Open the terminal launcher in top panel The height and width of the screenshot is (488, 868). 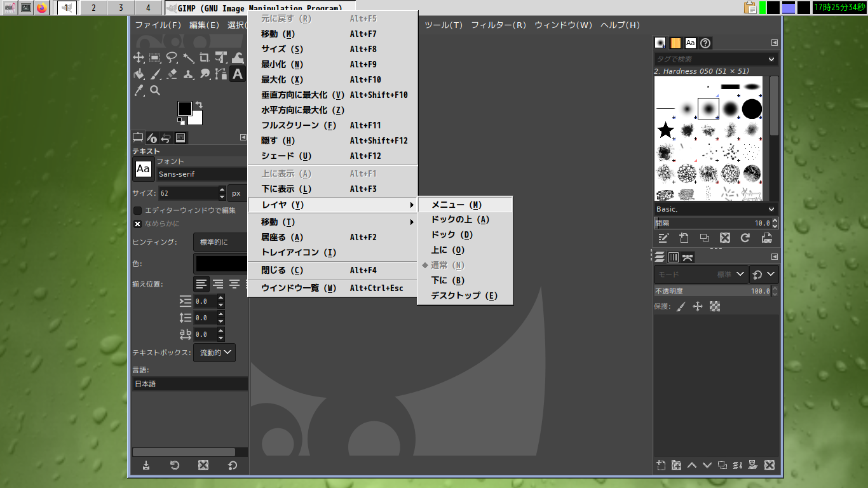click(x=25, y=8)
